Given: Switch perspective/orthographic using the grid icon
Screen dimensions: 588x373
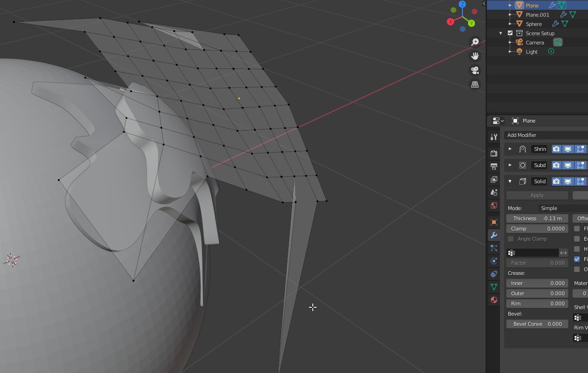Looking at the screenshot, I should (475, 84).
